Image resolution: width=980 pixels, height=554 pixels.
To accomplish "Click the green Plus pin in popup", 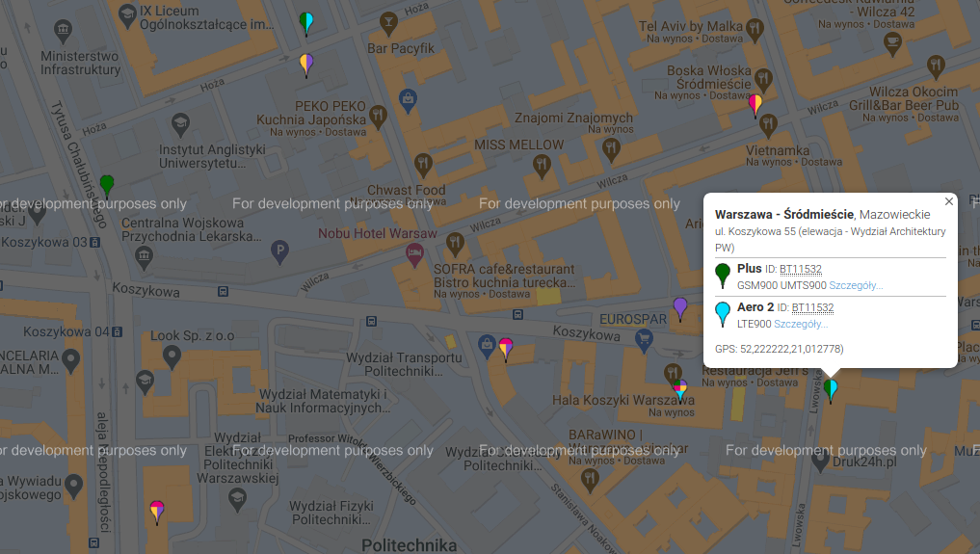I will pyautogui.click(x=723, y=275).
